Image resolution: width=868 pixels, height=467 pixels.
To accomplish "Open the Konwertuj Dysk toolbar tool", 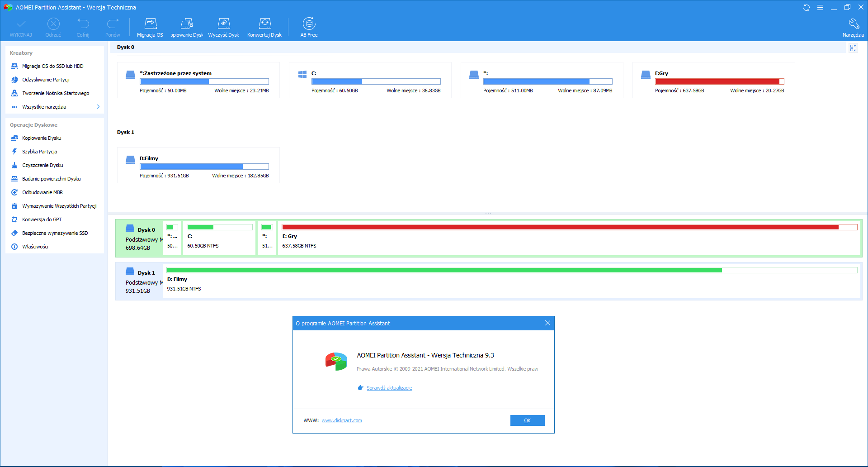I will click(x=264, y=24).
